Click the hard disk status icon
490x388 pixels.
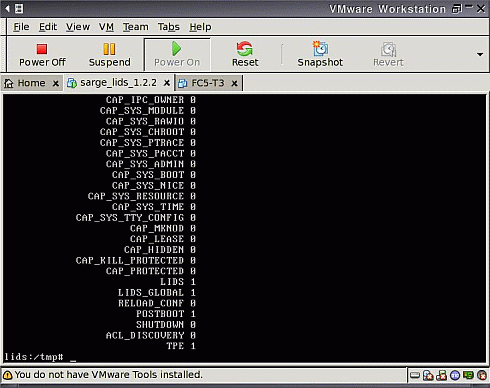[x=415, y=376]
